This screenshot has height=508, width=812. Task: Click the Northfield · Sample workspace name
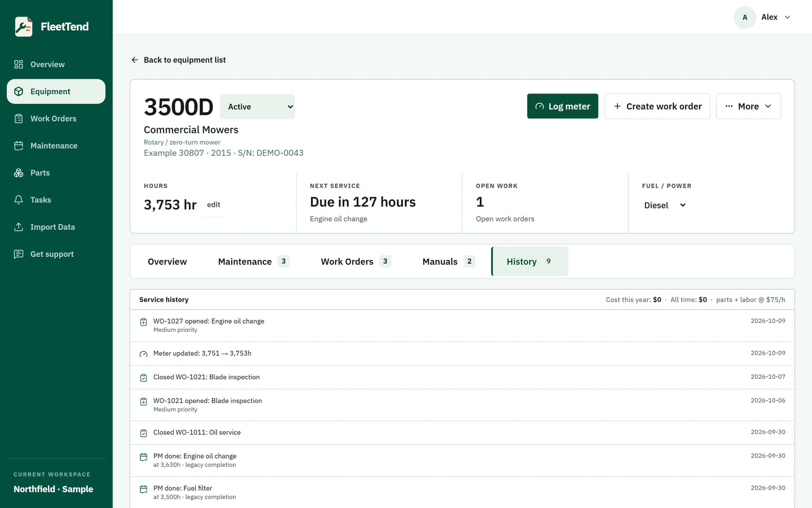(53, 489)
